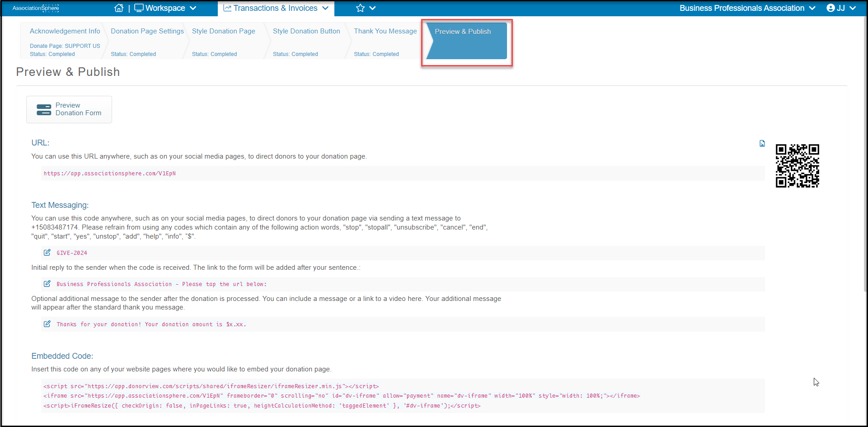Click the 'Please tap the url below' message
868x427 pixels.
pos(162,284)
